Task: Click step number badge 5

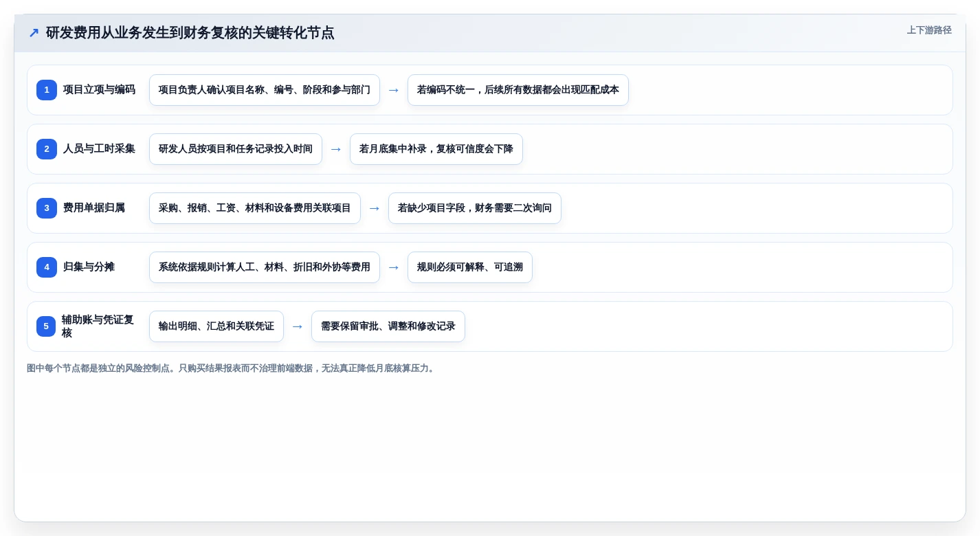Action: [x=47, y=326]
